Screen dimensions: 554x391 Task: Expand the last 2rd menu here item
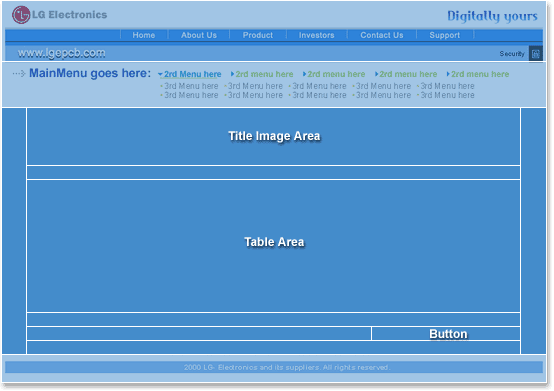pyautogui.click(x=478, y=74)
